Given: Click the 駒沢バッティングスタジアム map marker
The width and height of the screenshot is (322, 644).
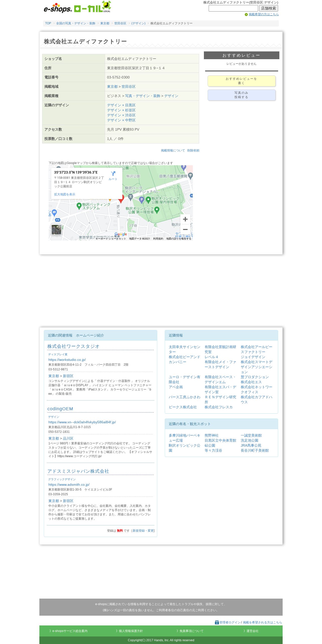Looking at the screenshot, I should (x=79, y=206).
